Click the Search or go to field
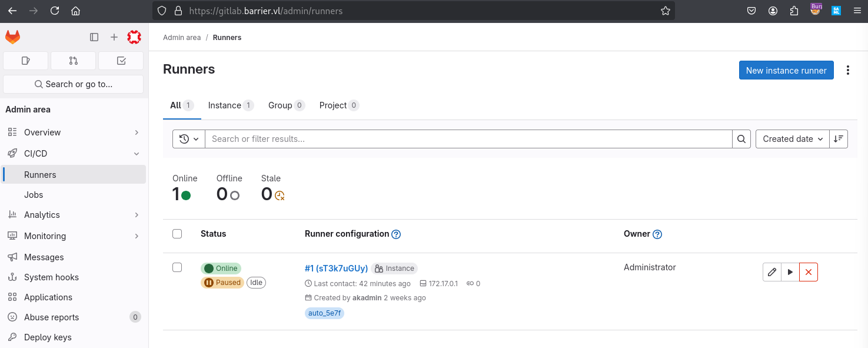This screenshot has width=868, height=348. 74,84
